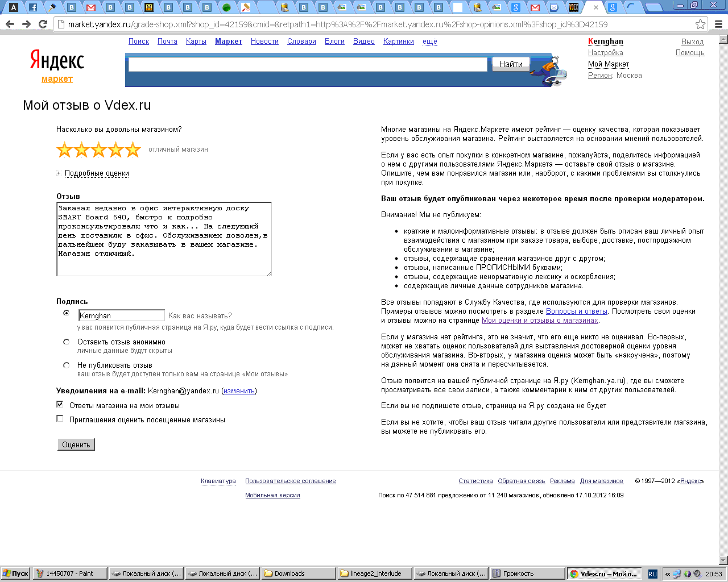Go back with the browser back arrow

click(10, 24)
